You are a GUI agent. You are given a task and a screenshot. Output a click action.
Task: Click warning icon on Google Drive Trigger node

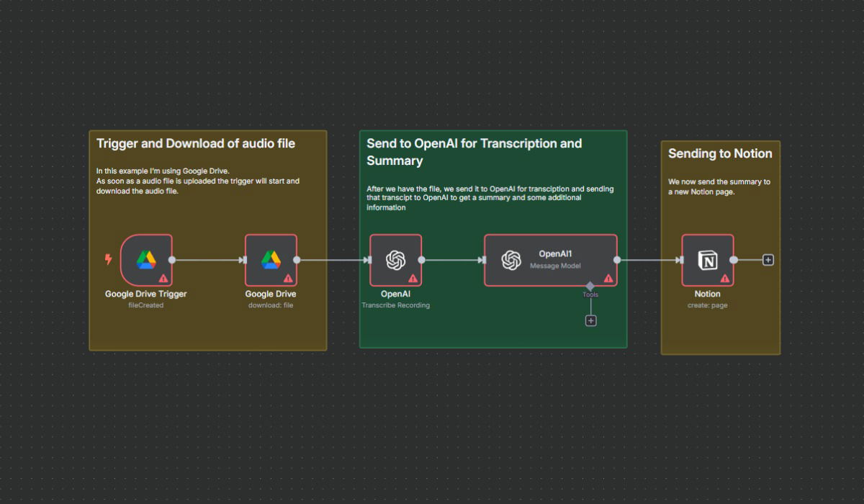pos(163,278)
